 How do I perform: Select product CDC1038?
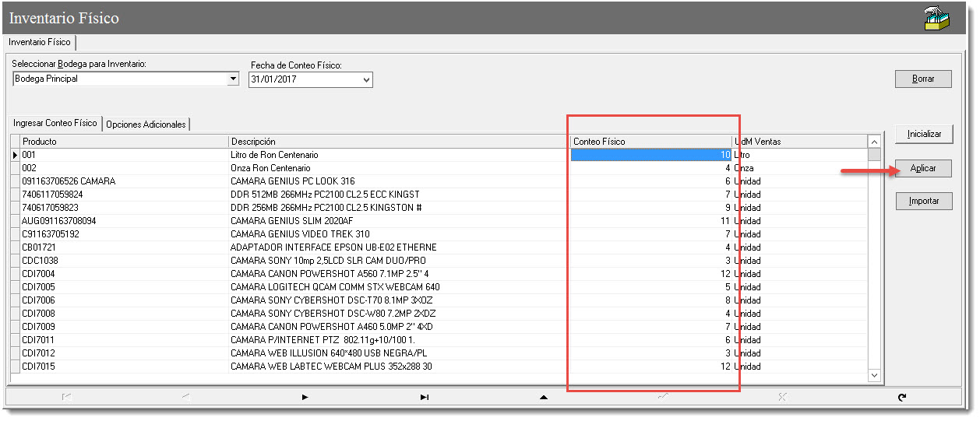point(40,261)
